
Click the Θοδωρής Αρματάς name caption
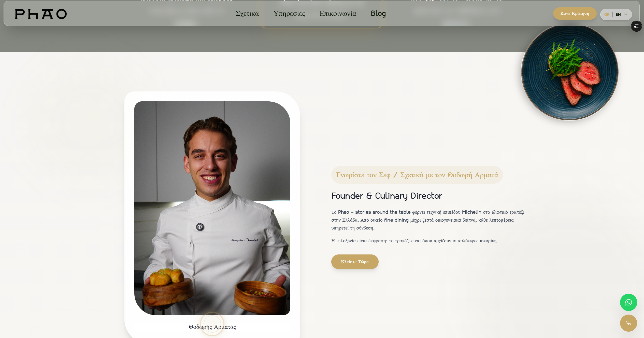click(x=212, y=327)
